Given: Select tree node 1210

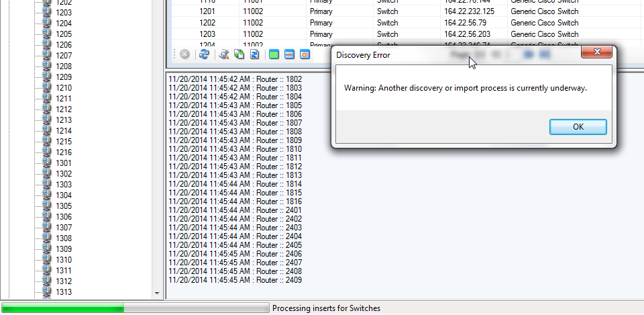Looking at the screenshot, I should 64,88.
